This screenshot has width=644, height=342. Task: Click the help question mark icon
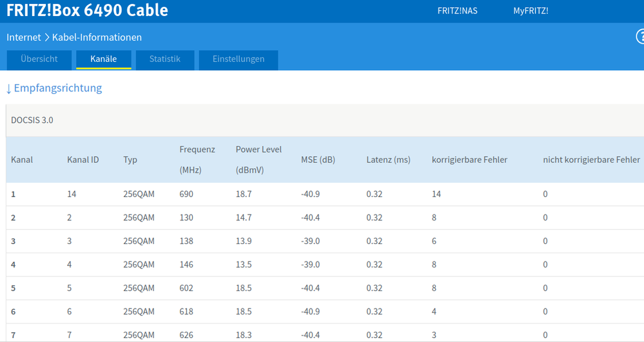click(640, 37)
